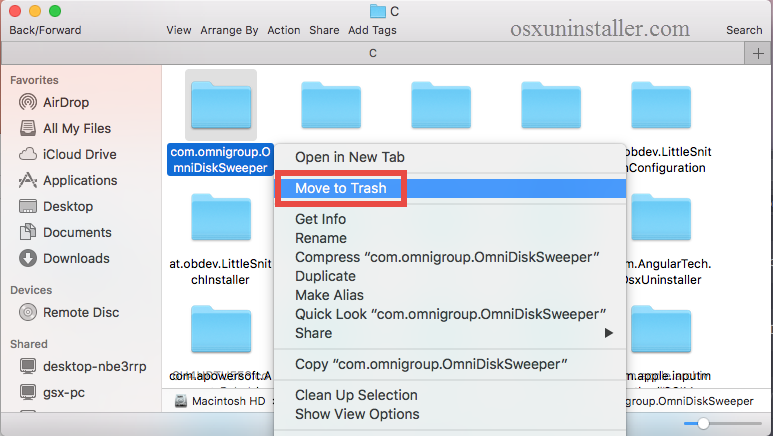The image size is (773, 436).
Task: Select the LittleSnitchConfiguration folder icon
Action: tap(661, 105)
